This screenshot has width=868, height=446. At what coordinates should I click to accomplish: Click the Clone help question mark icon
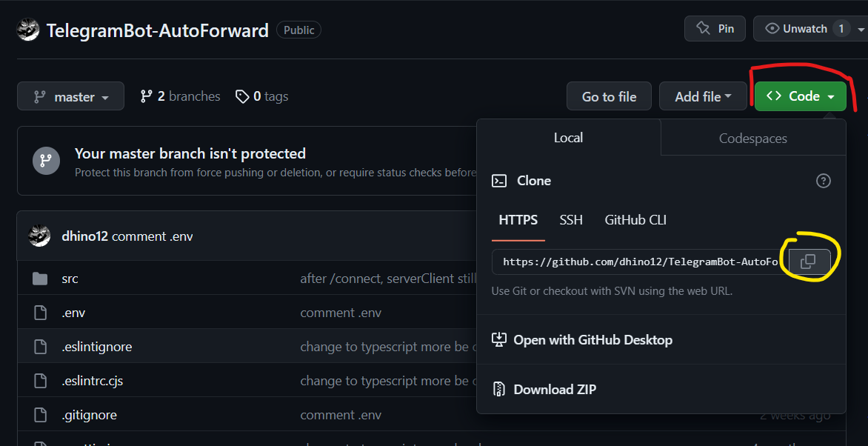(x=823, y=181)
